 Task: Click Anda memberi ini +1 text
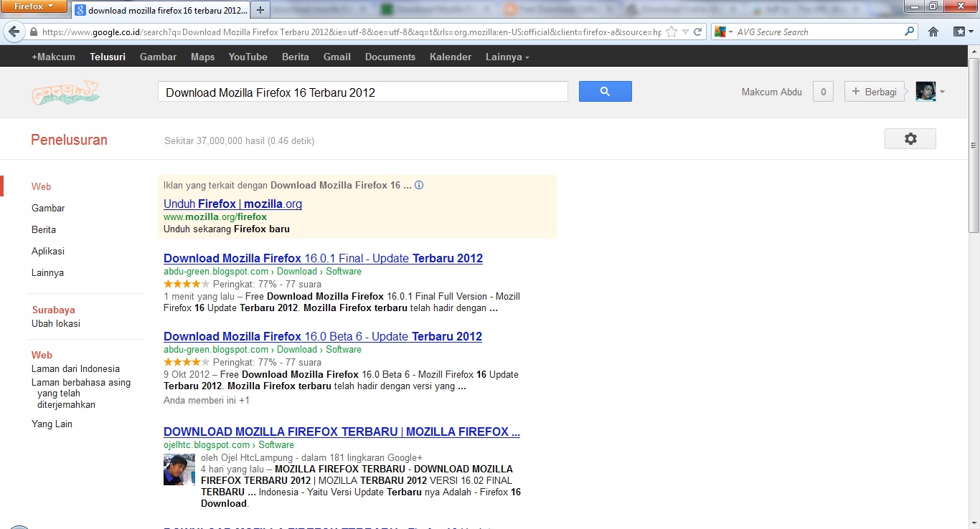pos(207,400)
